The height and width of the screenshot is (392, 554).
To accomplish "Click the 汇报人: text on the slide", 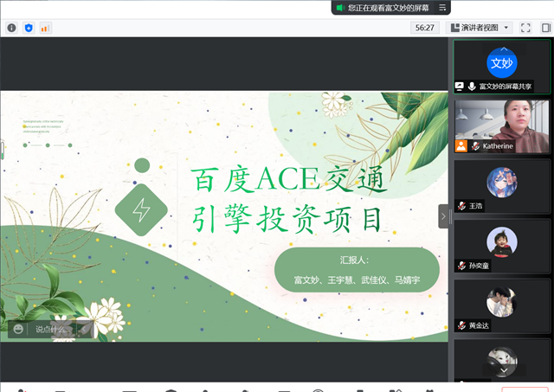I will (354, 260).
